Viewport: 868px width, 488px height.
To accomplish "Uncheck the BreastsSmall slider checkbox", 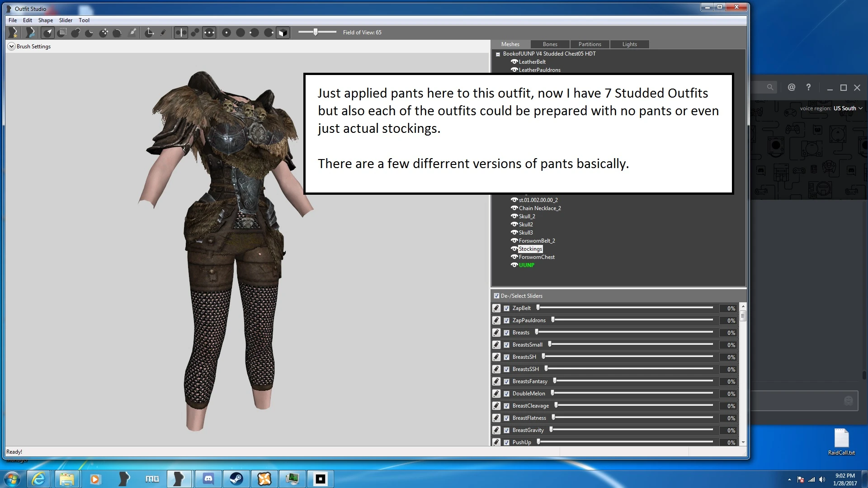I will 507,345.
